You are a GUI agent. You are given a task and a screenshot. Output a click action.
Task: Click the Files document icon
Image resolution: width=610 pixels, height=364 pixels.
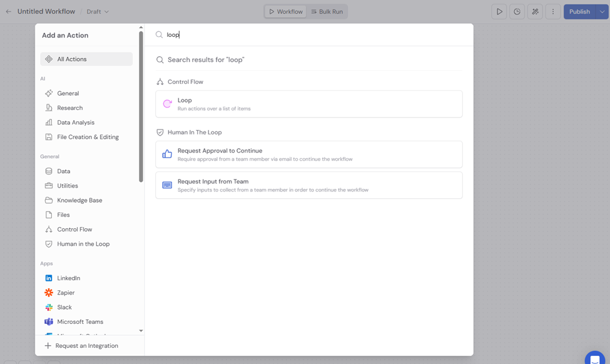(x=49, y=215)
